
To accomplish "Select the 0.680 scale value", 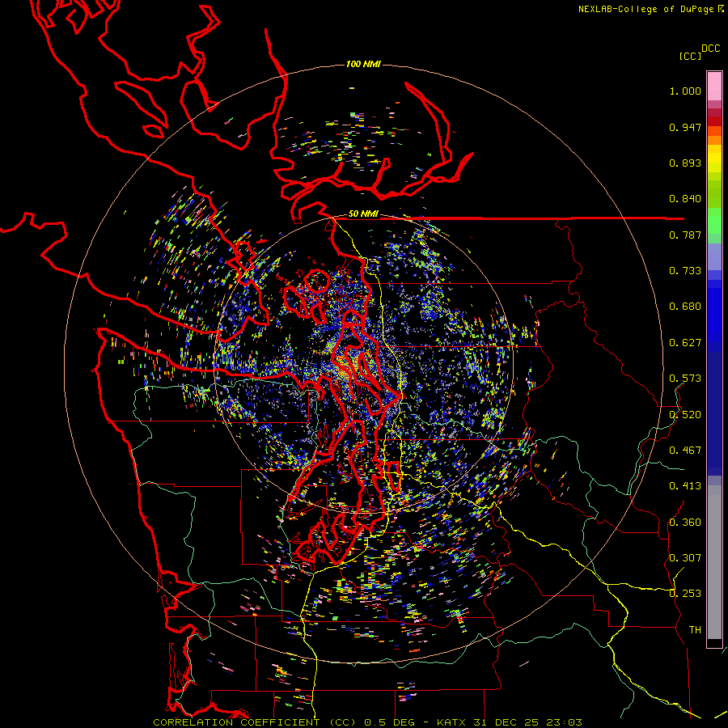I will coord(685,307).
